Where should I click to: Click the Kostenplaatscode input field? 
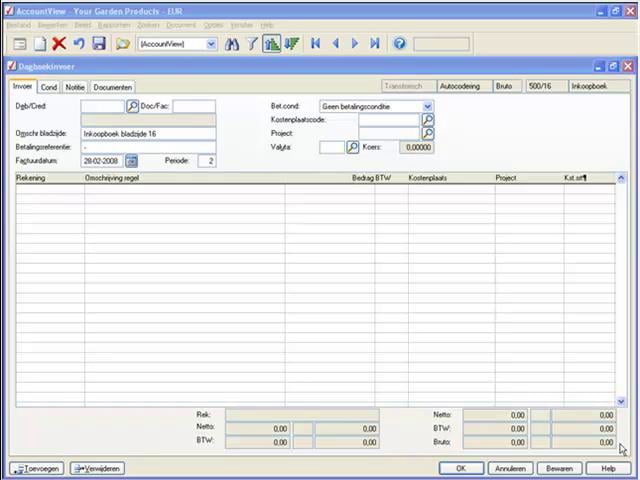pyautogui.click(x=389, y=120)
